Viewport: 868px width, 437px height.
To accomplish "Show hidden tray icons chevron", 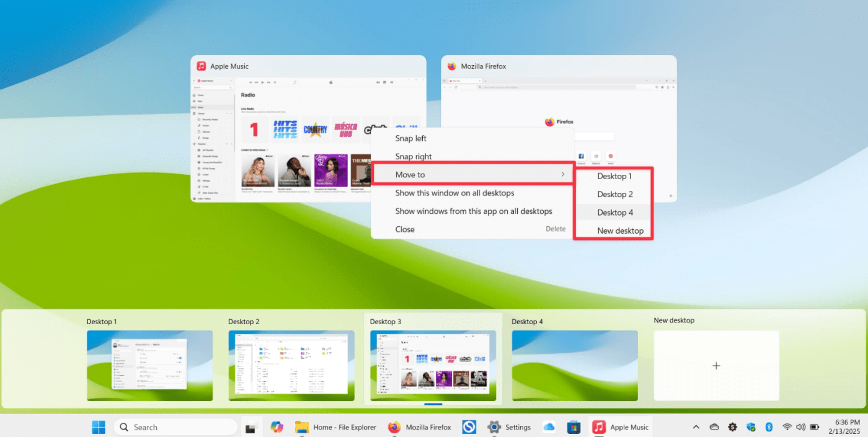I will point(696,427).
